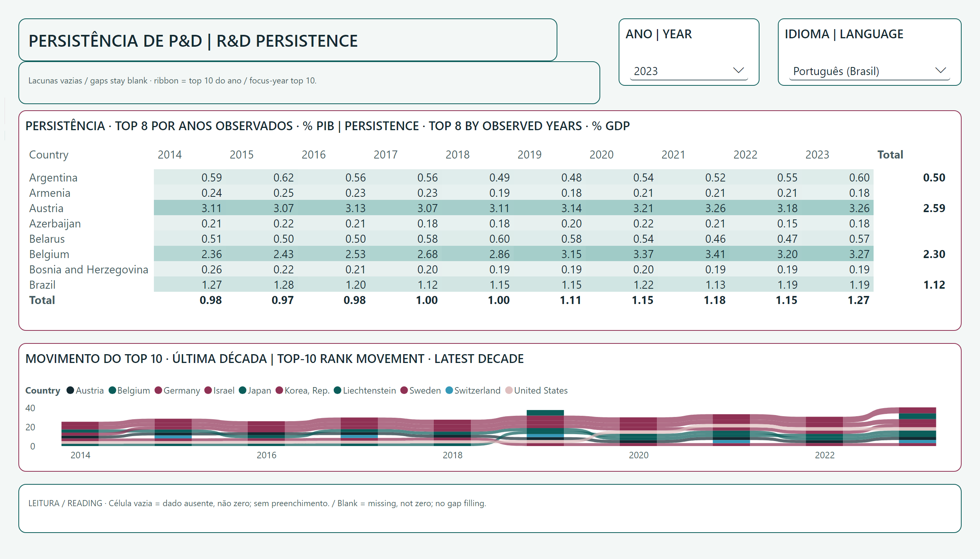980x559 pixels.
Task: Click the 2014 ribbon chart column
Action: 80,434
